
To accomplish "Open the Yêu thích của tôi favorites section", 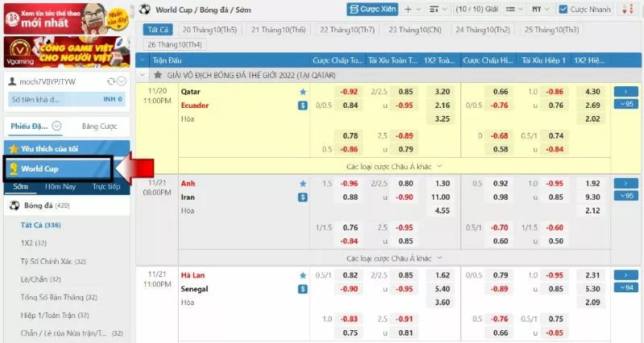I will pyautogui.click(x=48, y=149).
